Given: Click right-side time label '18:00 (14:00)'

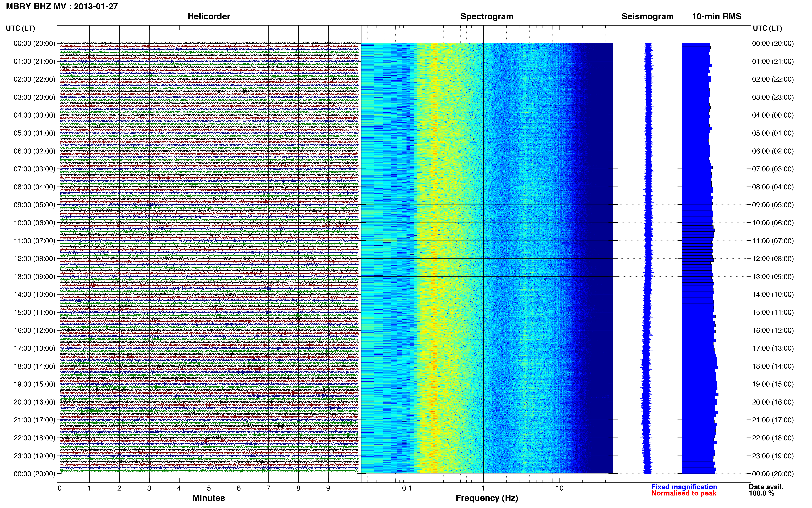Looking at the screenshot, I should (773, 366).
